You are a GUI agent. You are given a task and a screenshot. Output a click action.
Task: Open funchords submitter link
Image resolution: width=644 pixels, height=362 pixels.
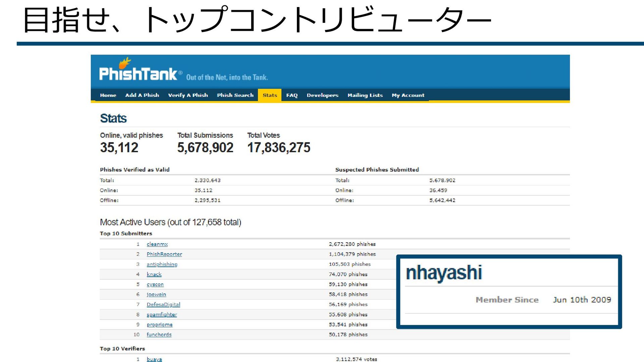coord(159,335)
